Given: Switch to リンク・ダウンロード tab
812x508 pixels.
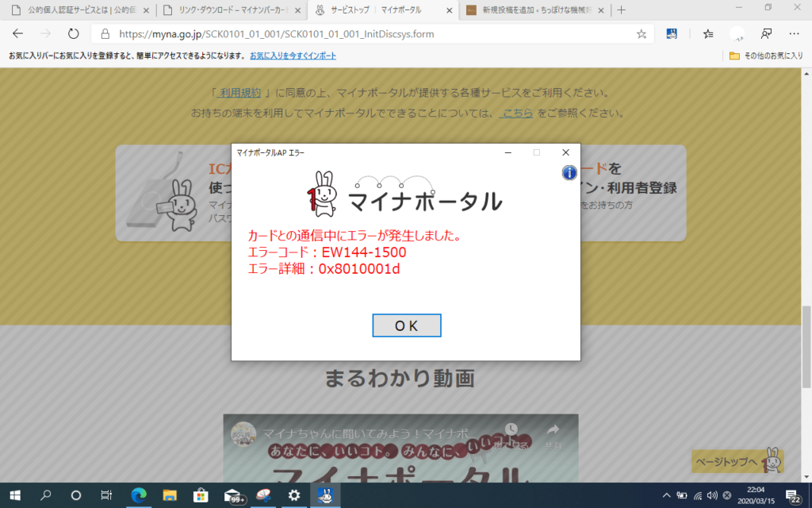Looking at the screenshot, I should 232,10.
